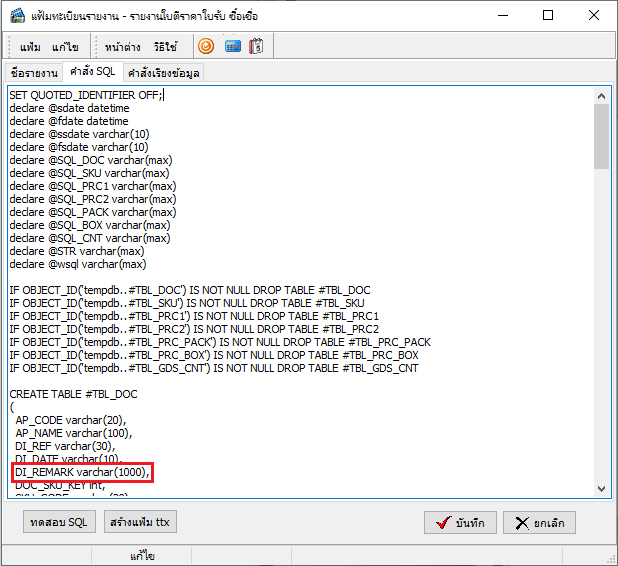Open the แฟ้ม menu
Screen dimensions: 618x566
tap(31, 47)
